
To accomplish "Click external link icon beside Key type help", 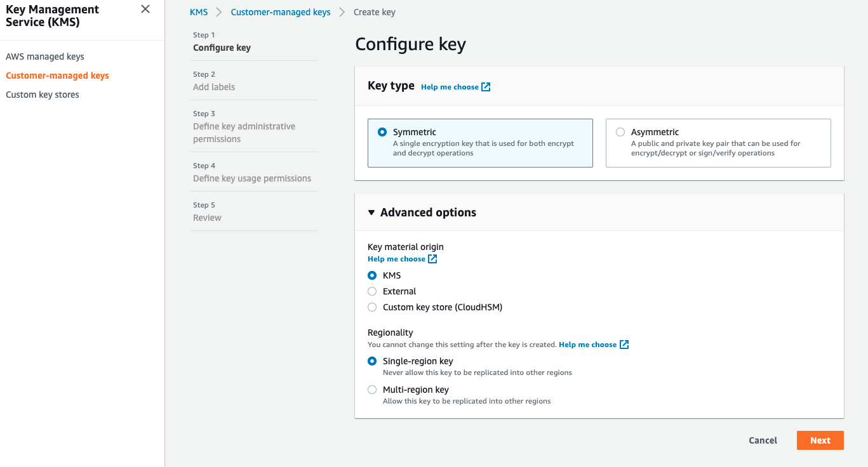I will [486, 87].
